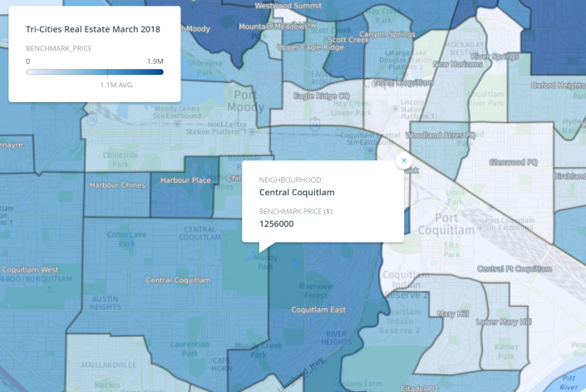Image resolution: width=586 pixels, height=392 pixels.
Task: Click the RIVER HEIGHTS area label
Action: click(337, 338)
